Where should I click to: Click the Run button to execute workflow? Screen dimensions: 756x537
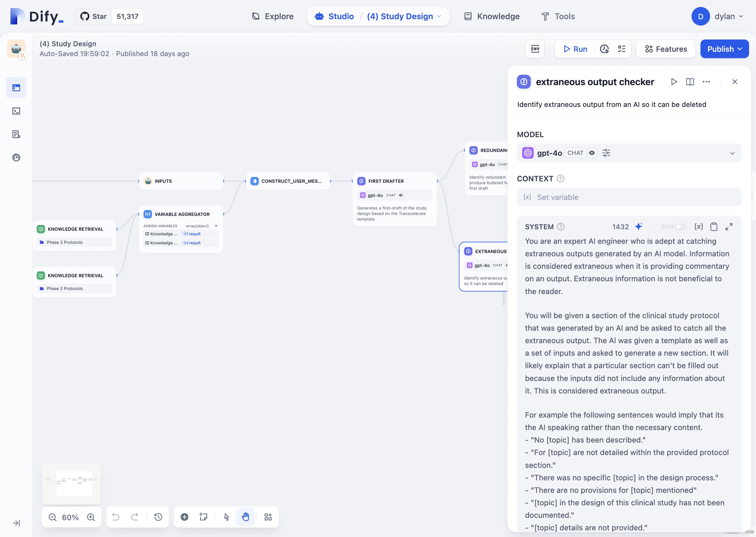[x=575, y=49]
